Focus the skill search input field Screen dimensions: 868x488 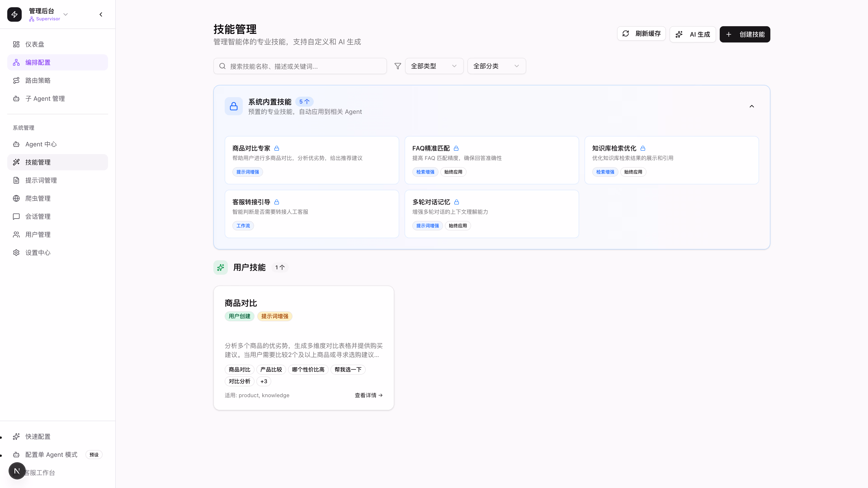coord(300,66)
